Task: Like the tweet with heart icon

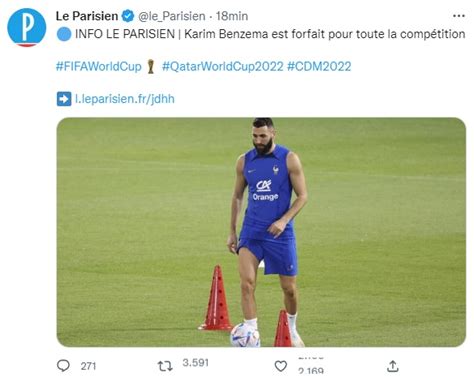Action: point(281,366)
